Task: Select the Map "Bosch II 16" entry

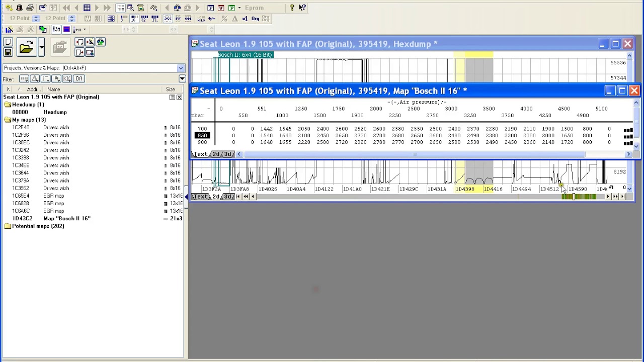Action: pos(67,218)
